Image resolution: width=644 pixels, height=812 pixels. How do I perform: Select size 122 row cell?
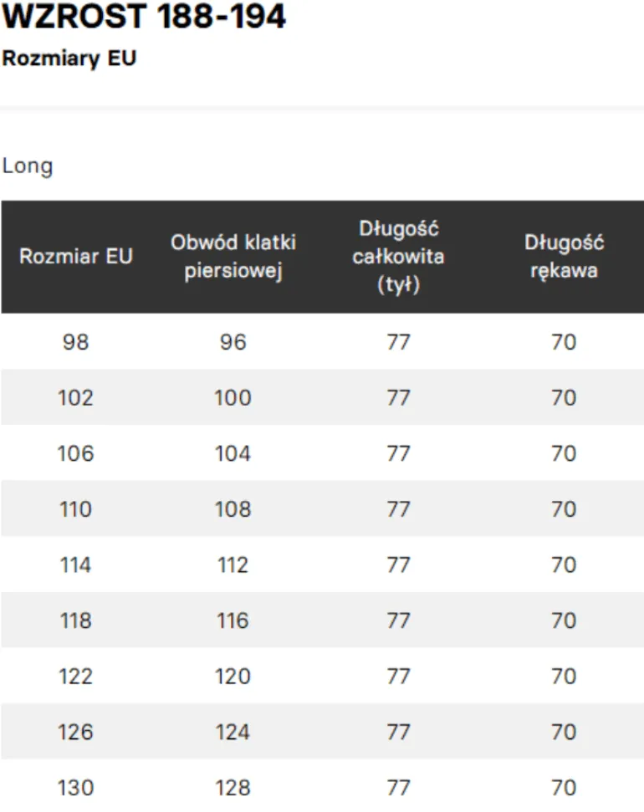(75, 677)
